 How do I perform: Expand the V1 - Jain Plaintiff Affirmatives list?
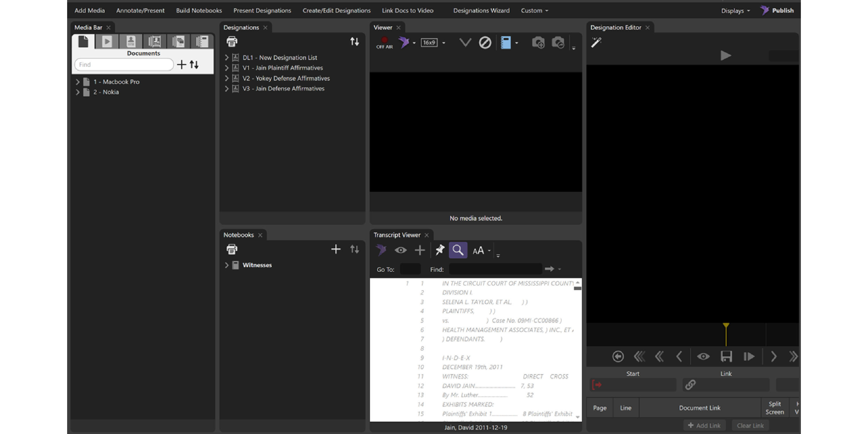pyautogui.click(x=227, y=68)
